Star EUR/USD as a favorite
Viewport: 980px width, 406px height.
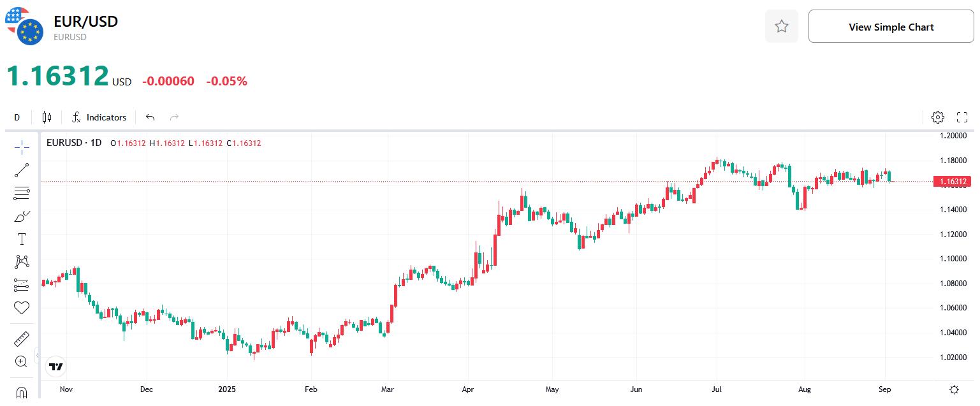[x=782, y=26]
